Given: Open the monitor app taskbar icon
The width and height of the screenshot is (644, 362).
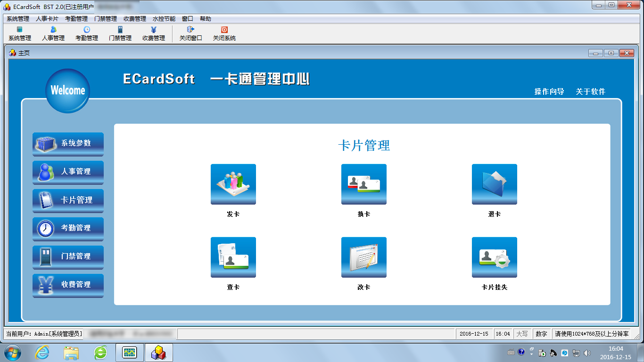Looking at the screenshot, I should 130,352.
